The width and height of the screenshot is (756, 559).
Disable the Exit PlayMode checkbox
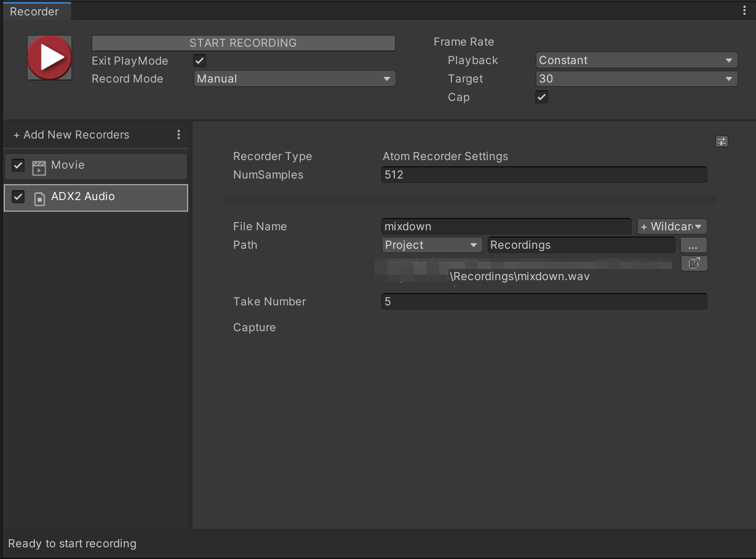199,61
